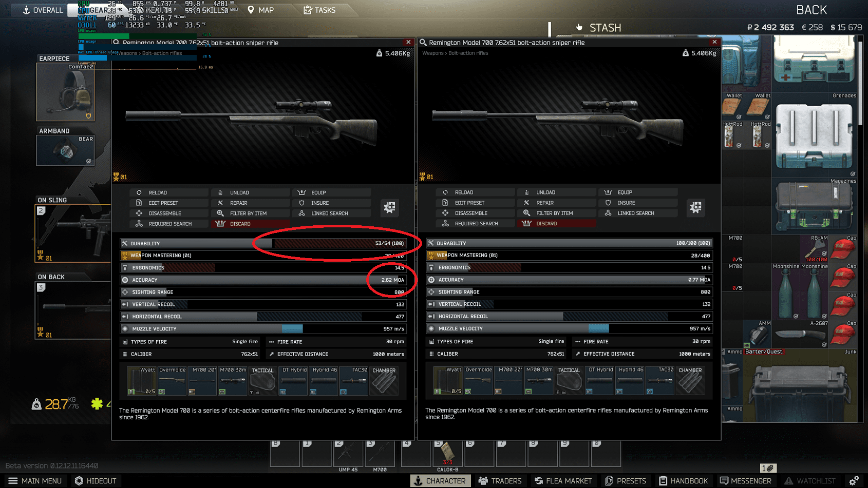
Task: Click CALOK-B quick slot 5
Action: (448, 453)
